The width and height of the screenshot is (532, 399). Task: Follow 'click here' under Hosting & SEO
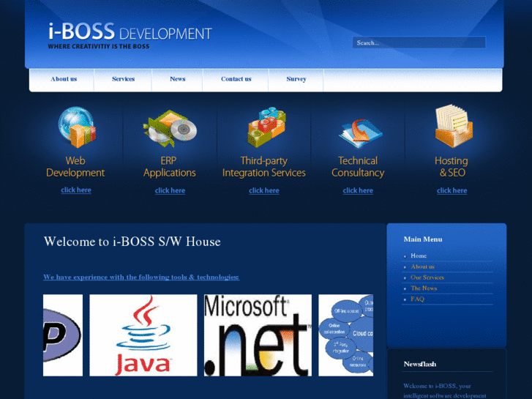[452, 190]
